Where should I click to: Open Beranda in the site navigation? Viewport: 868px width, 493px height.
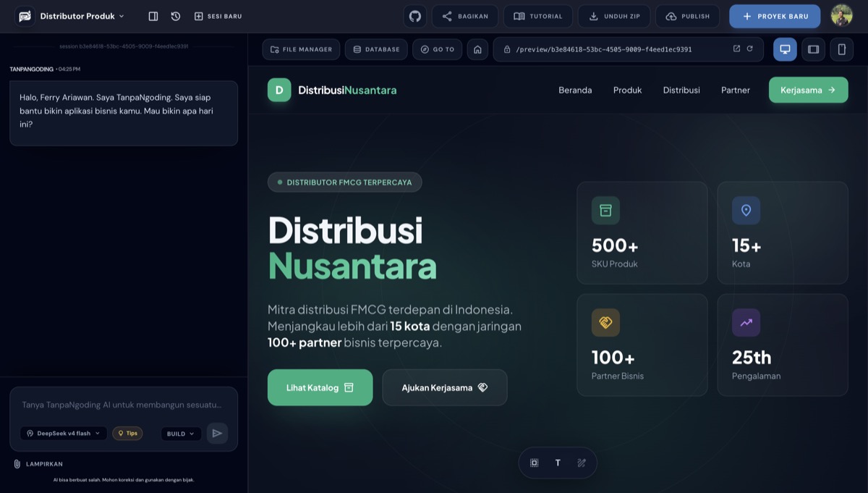point(575,90)
